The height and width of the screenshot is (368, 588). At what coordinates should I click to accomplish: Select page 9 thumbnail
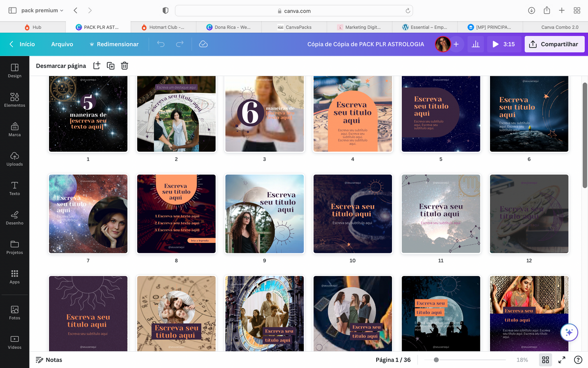[264, 214]
